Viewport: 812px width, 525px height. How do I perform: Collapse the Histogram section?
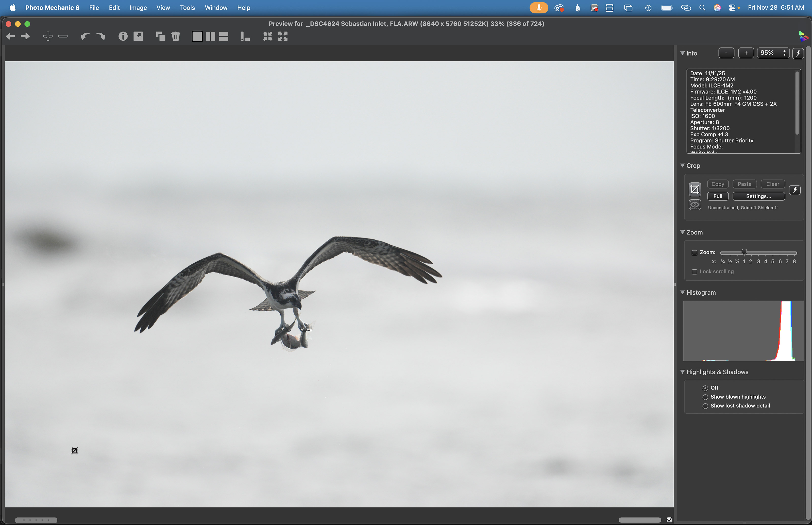(682, 293)
